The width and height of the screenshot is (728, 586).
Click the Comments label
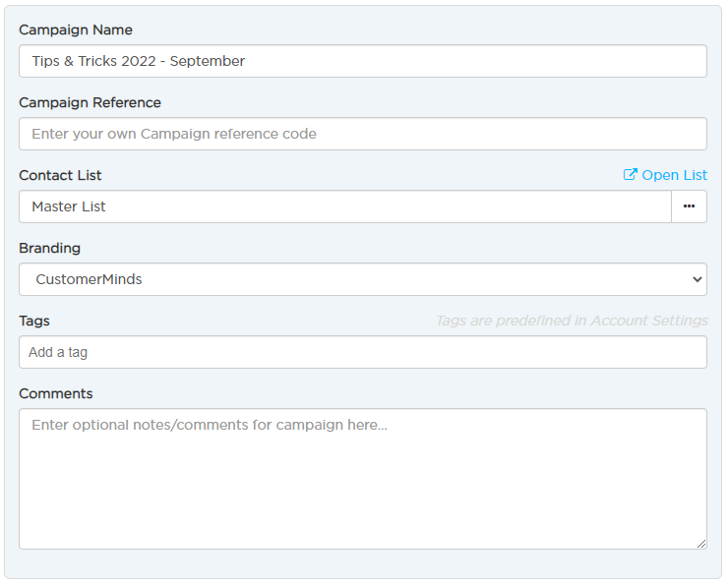tap(56, 393)
